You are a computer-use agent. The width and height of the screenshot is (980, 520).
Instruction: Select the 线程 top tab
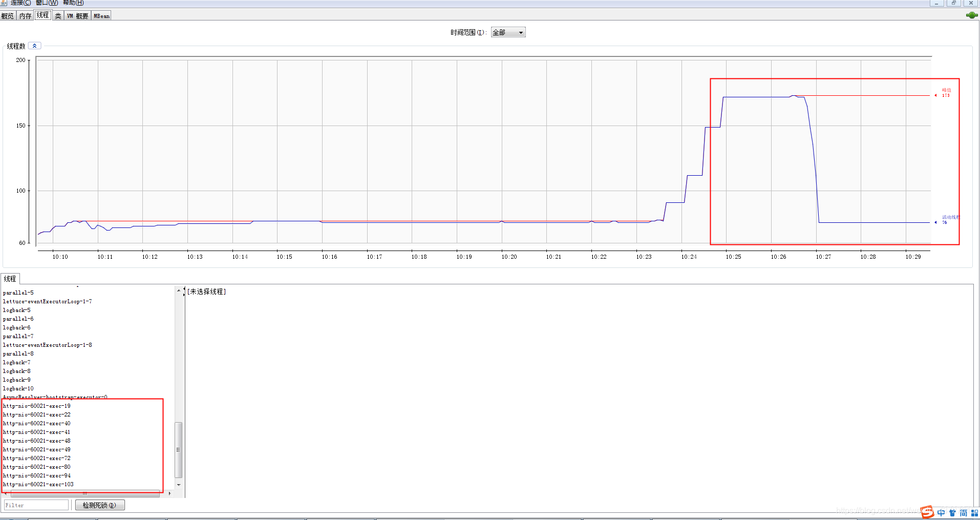(x=43, y=15)
